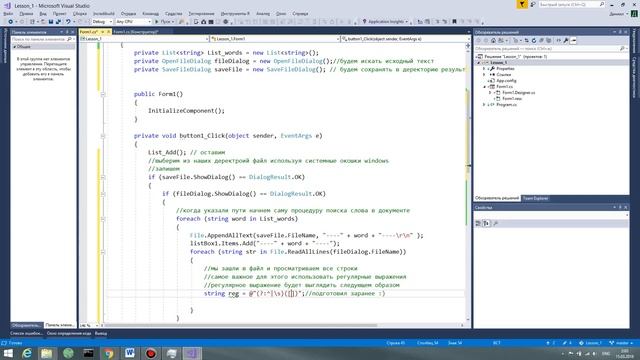Open the editor zoom percentage dropdown

tap(89, 325)
